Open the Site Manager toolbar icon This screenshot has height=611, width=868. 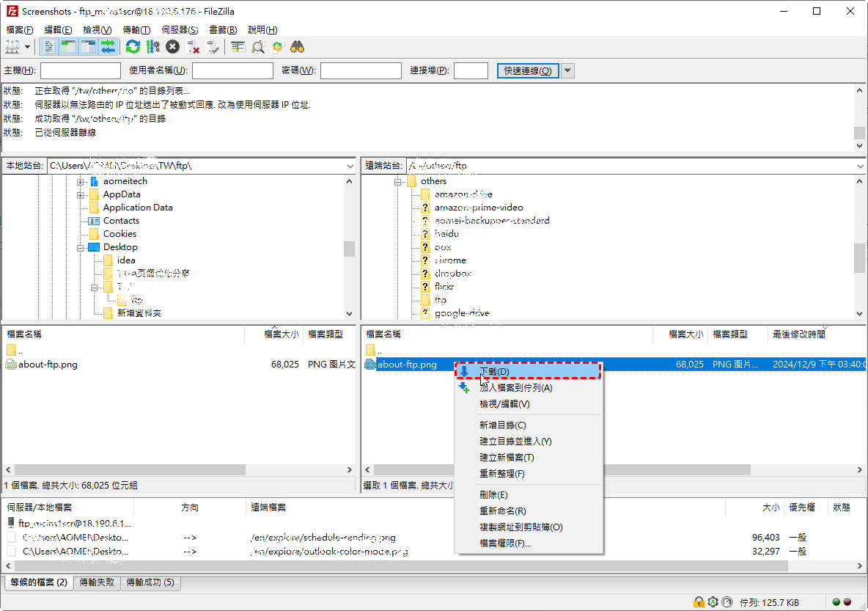(12, 47)
